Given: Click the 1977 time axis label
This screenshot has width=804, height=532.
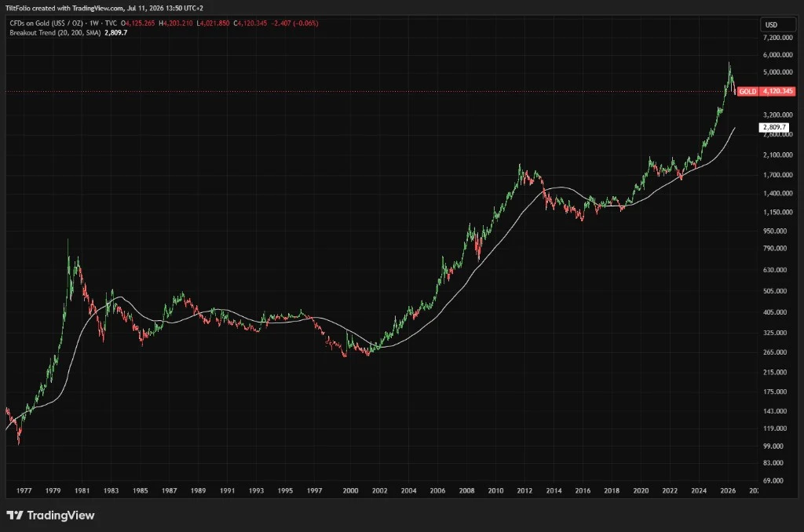Looking at the screenshot, I should click(24, 490).
